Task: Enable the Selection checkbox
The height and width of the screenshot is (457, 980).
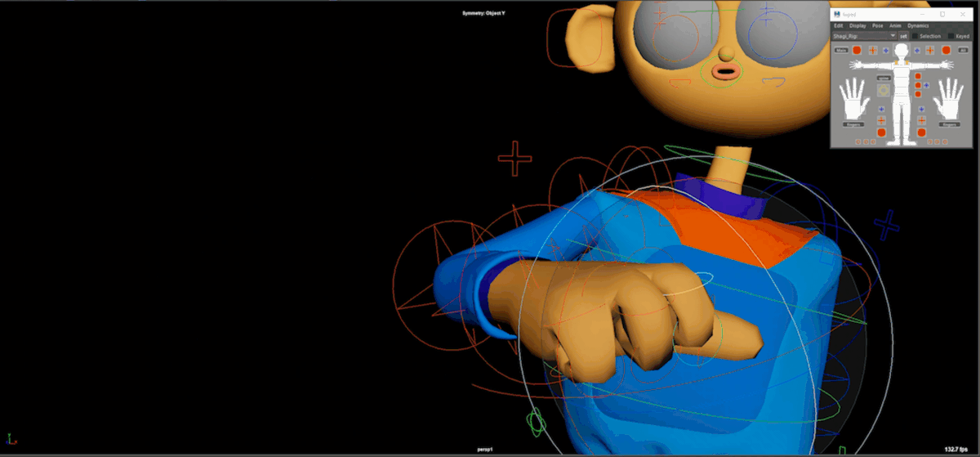Action: pos(915,36)
